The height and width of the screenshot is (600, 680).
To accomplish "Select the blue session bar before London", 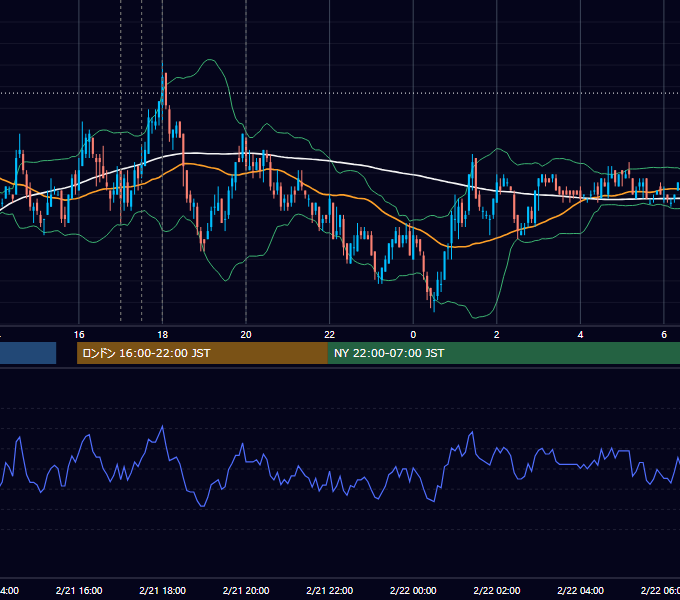I will [x=28, y=353].
